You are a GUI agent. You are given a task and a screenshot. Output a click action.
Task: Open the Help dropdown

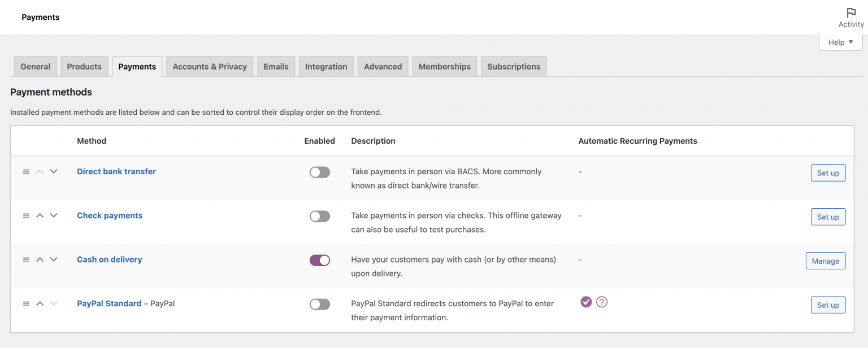[x=840, y=41]
